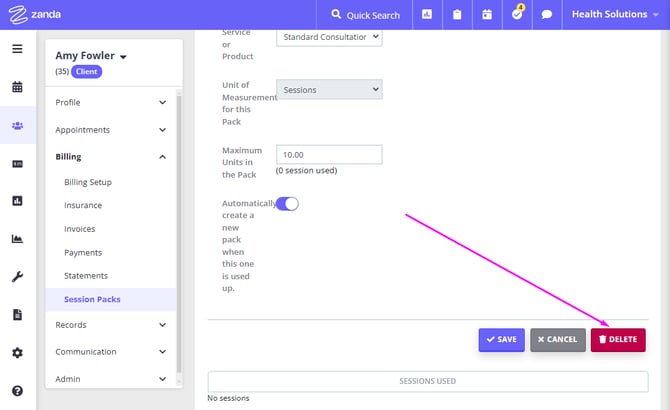Image resolution: width=670 pixels, height=410 pixels.
Task: Open the Sessions unit of measurement dropdown
Action: [x=329, y=90]
